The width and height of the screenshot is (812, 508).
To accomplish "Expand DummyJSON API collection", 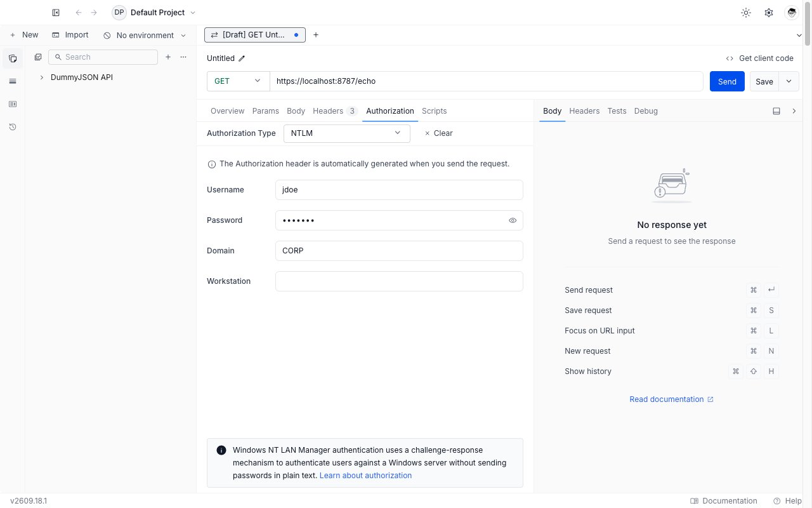I will (42, 77).
